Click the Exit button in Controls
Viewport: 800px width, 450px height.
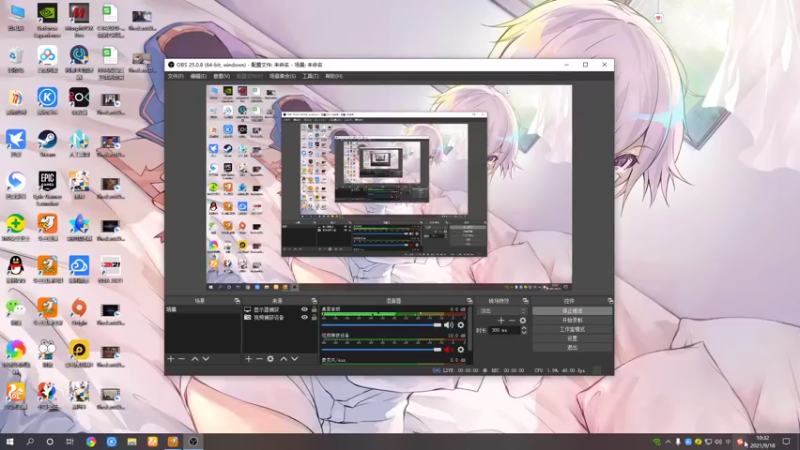point(572,347)
